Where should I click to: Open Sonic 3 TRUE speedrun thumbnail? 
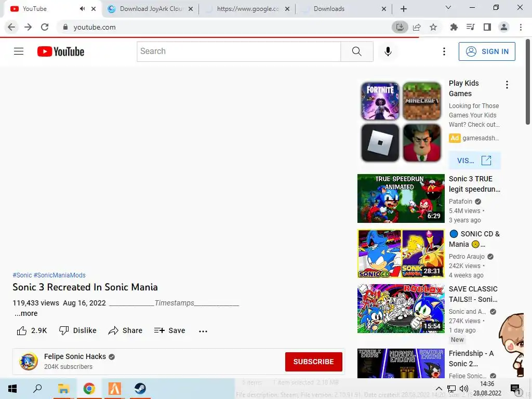(401, 198)
